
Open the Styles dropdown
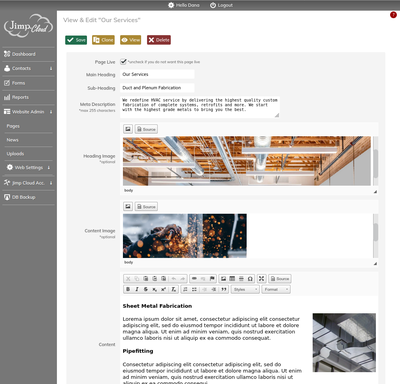click(x=245, y=289)
